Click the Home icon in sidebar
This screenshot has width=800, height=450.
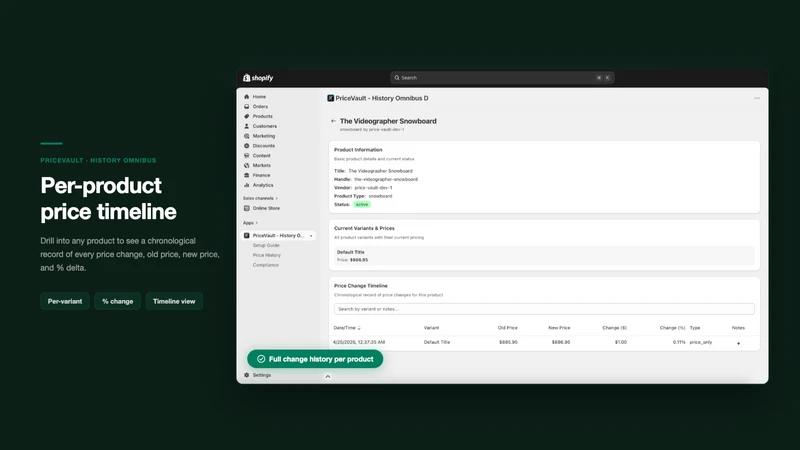(246, 96)
